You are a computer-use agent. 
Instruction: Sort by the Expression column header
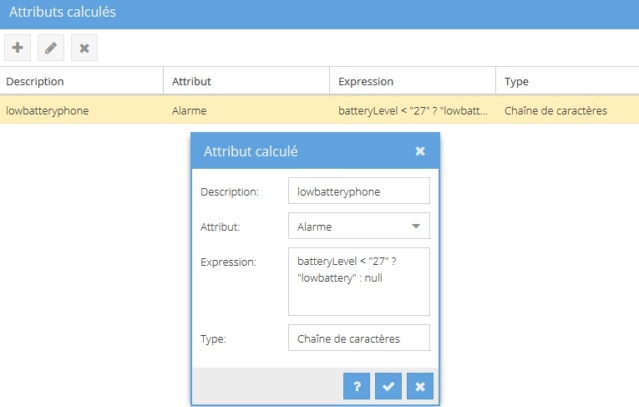tap(412, 81)
